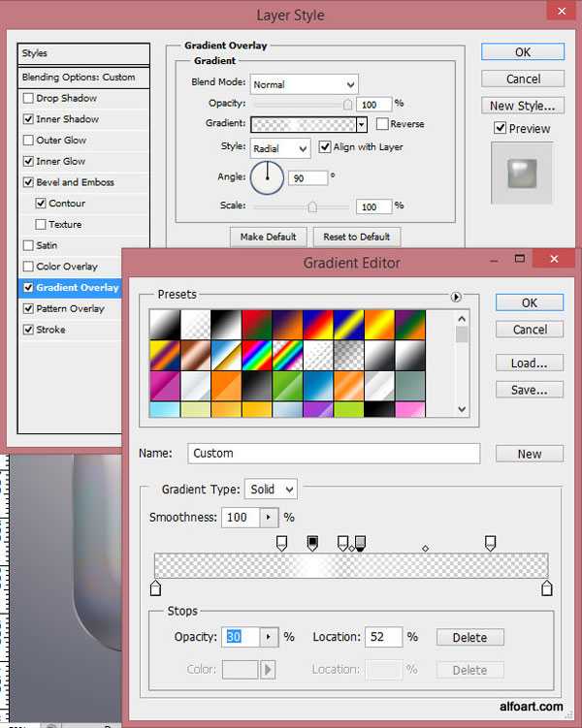Open the Blend Mode dropdown
Screen dimensions: 582x728
point(305,84)
